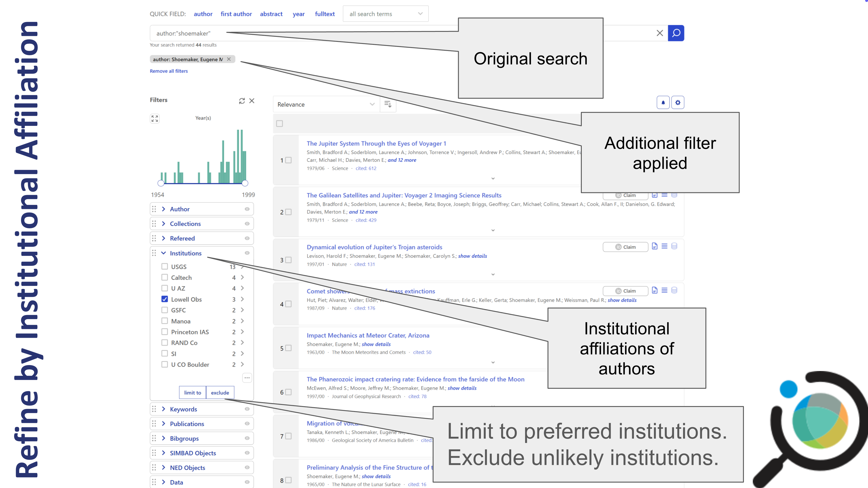Open data icon for Dynamical evolution of Jupiter's Trojan asteroids
This screenshot has width=868, height=488.
pos(674,246)
